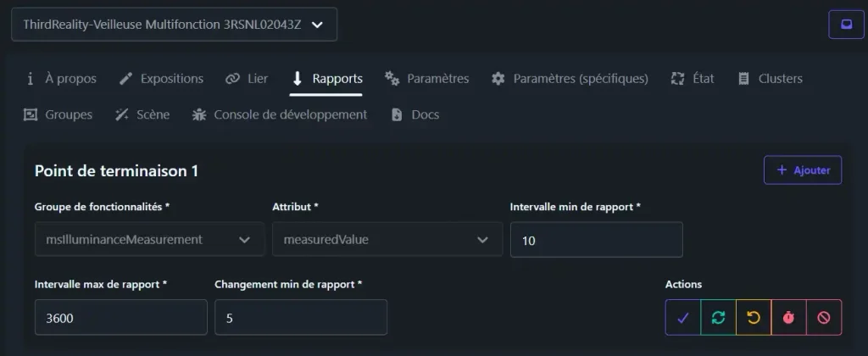Open the Paramètres tab
868x356 pixels.
(427, 79)
